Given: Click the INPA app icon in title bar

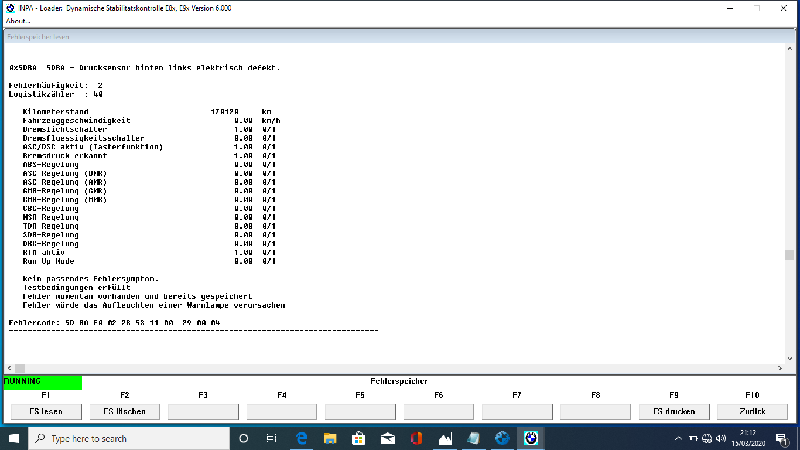Looking at the screenshot, I should pos(10,8).
